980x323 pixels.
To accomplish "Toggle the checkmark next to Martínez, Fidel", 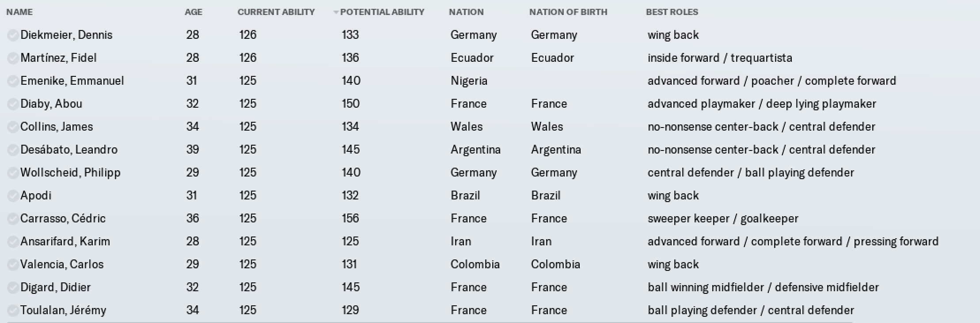I will pyautogui.click(x=13, y=58).
